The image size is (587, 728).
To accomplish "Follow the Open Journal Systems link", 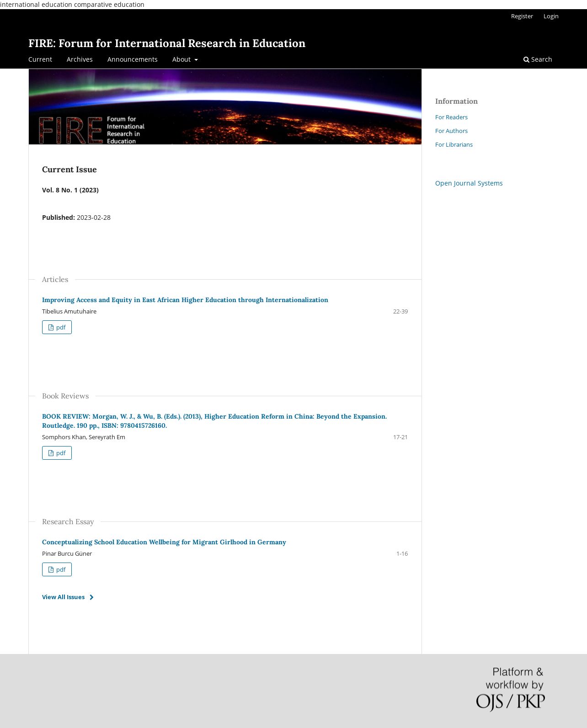I will coord(469,183).
